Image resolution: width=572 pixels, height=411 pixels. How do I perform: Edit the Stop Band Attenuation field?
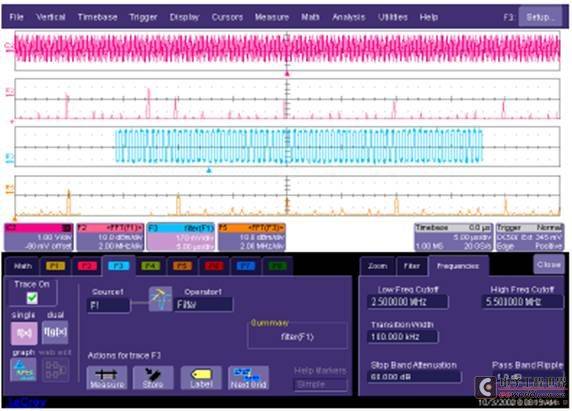tap(414, 376)
